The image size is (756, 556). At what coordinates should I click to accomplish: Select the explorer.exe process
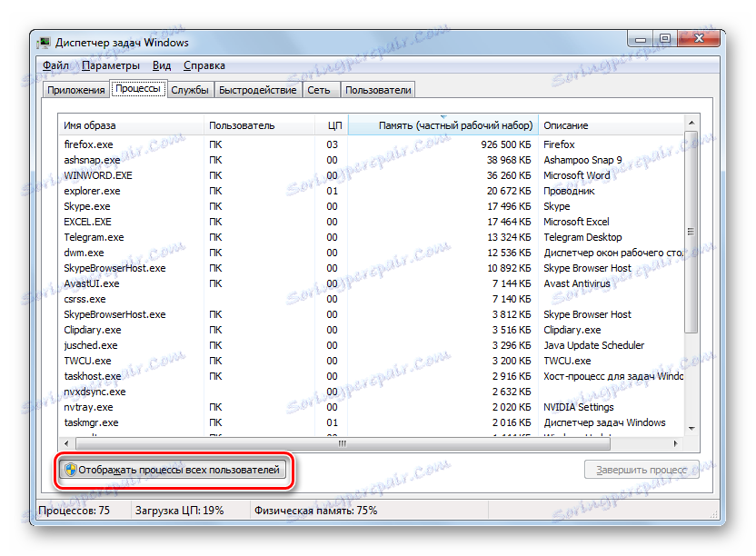click(372, 191)
